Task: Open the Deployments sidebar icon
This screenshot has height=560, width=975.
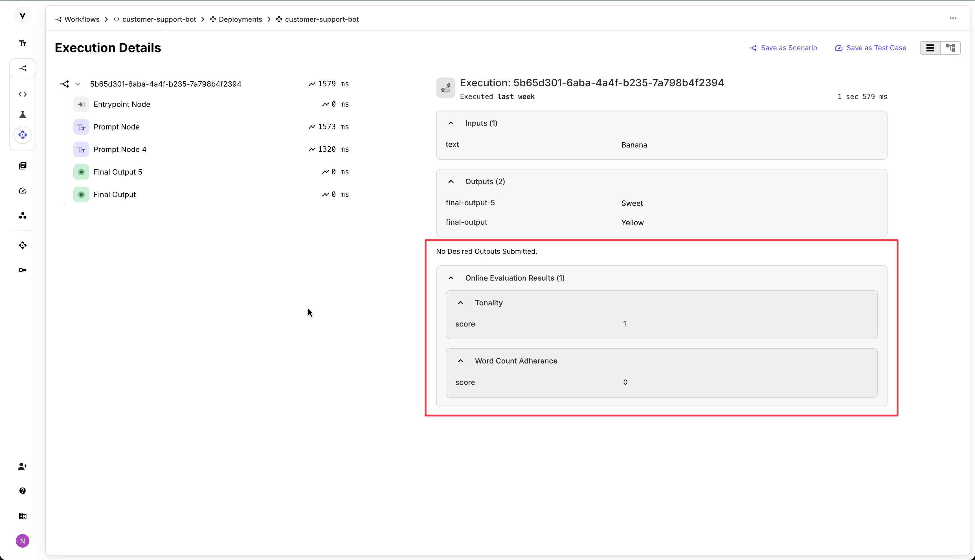Action: pyautogui.click(x=23, y=135)
